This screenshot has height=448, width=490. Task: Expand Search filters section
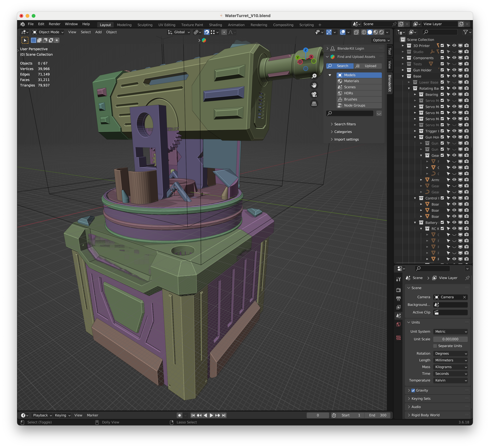[x=345, y=124]
